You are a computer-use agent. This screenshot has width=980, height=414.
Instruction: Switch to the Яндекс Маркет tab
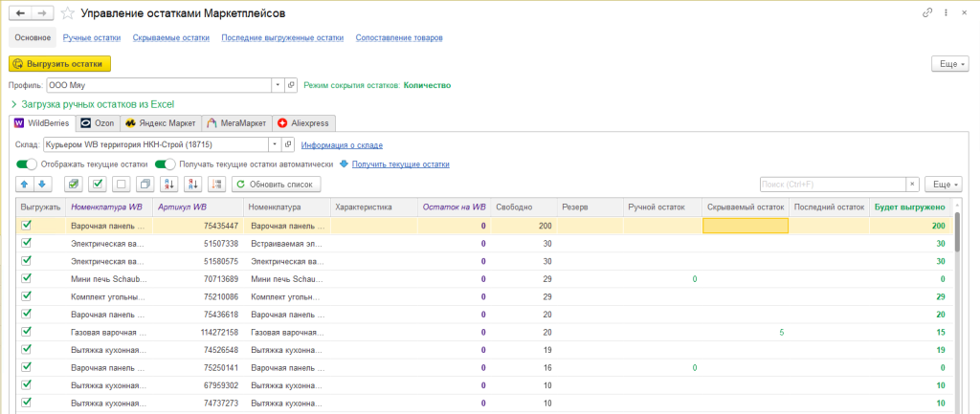[161, 123]
